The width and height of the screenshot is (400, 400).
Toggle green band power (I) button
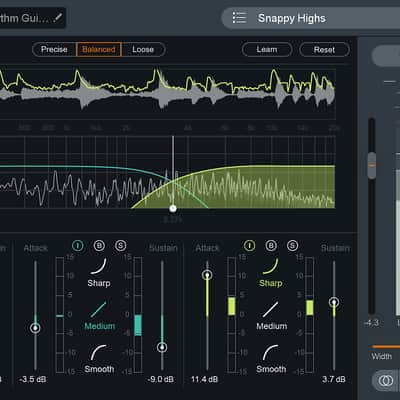[x=249, y=246]
